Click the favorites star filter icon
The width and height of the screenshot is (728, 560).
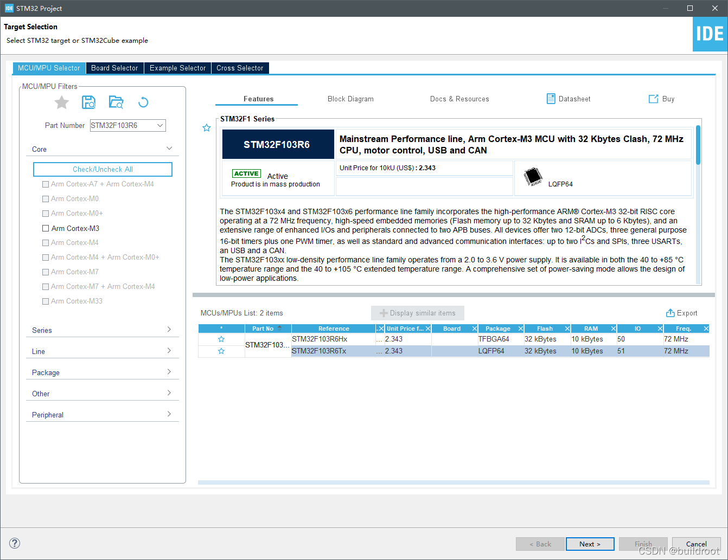pyautogui.click(x=62, y=102)
